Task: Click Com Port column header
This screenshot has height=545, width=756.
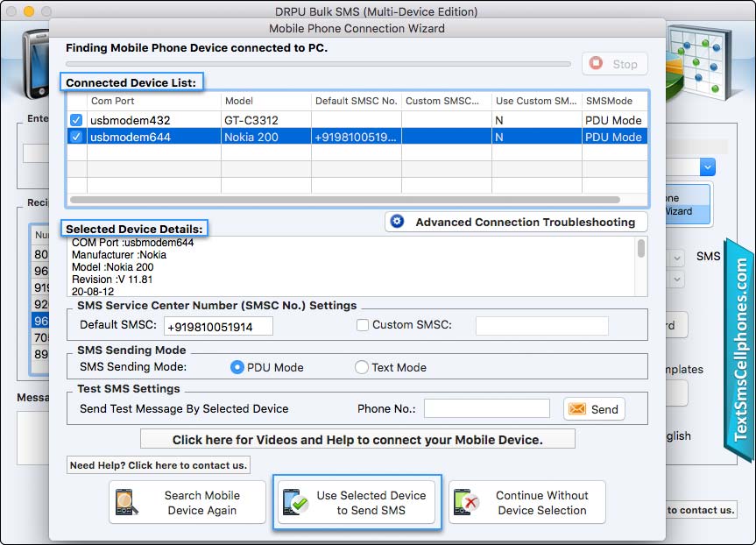Action: (154, 101)
